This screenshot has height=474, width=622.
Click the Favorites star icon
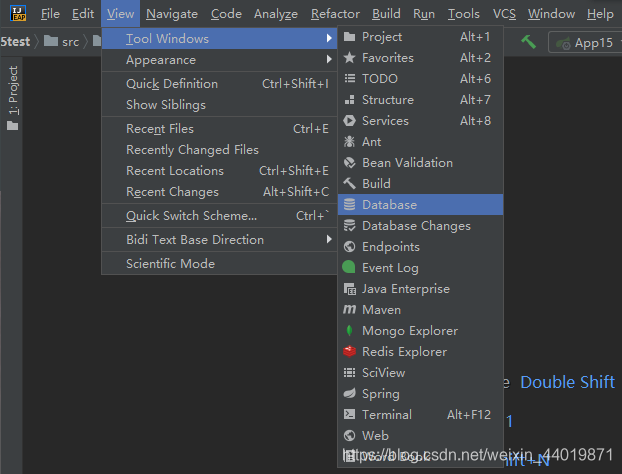coord(349,58)
